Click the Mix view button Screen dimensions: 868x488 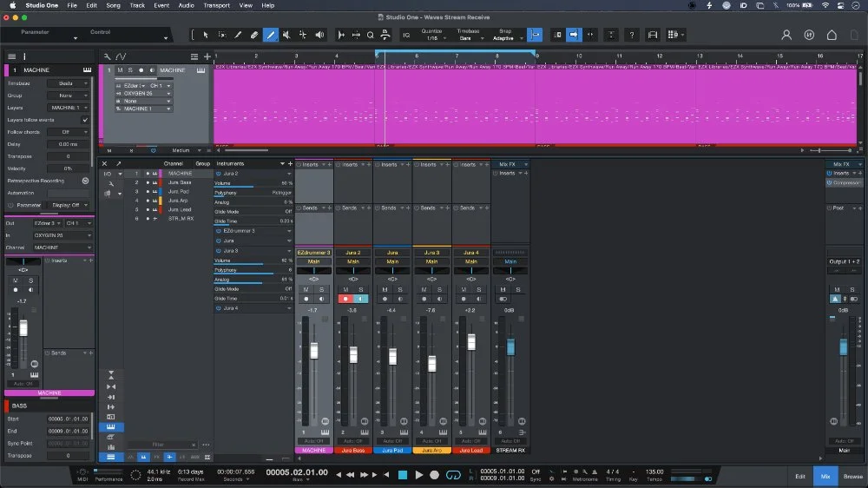click(825, 477)
